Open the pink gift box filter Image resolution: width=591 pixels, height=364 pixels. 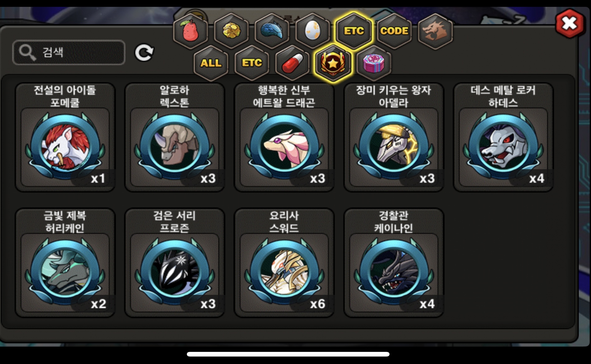pyautogui.click(x=374, y=63)
